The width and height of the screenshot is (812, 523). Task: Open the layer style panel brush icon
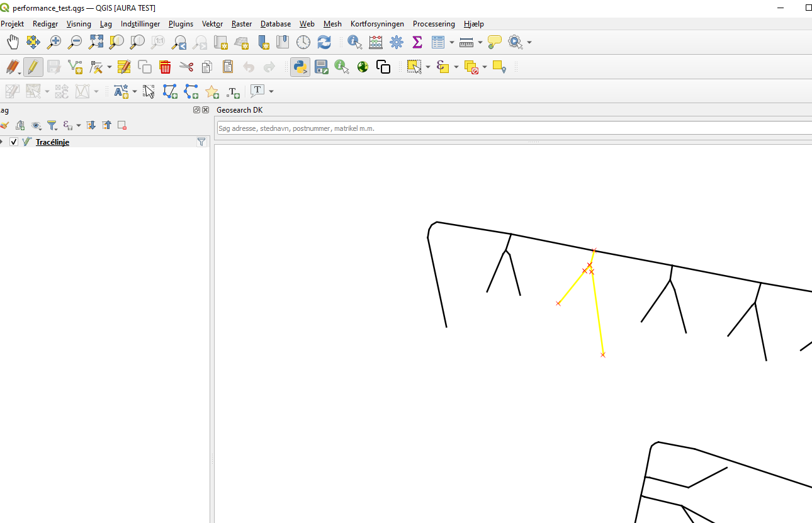4,125
